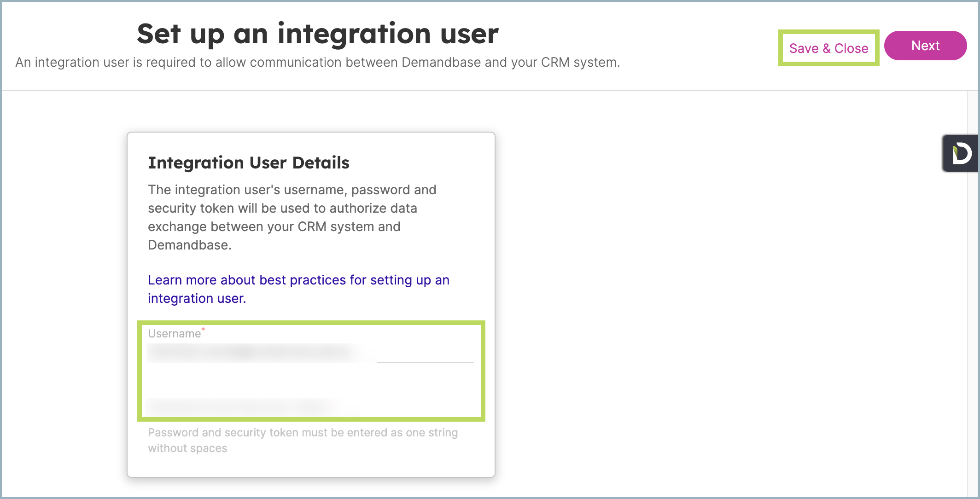Select the paragraph about authorizing data exchange
The height and width of the screenshot is (499, 980).
tap(292, 217)
